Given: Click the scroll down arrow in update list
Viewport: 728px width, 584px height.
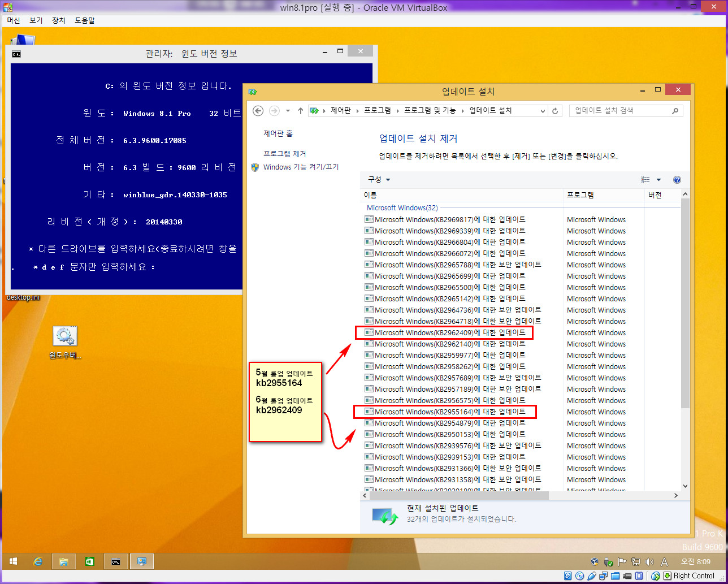Looking at the screenshot, I should [x=686, y=486].
